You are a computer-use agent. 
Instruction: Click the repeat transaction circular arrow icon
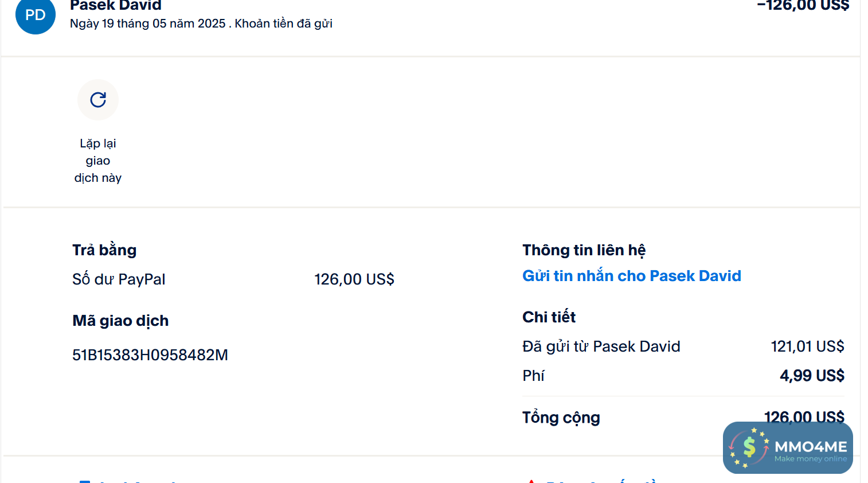98,100
